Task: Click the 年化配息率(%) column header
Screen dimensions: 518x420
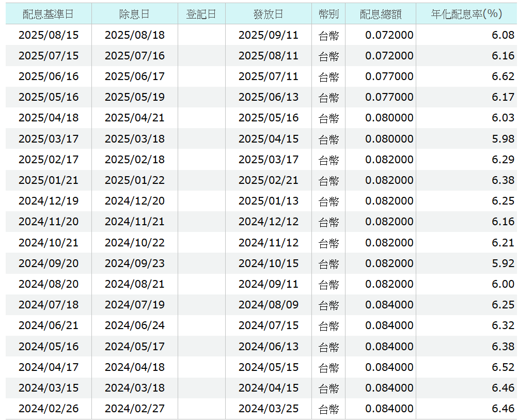Action: (466, 14)
